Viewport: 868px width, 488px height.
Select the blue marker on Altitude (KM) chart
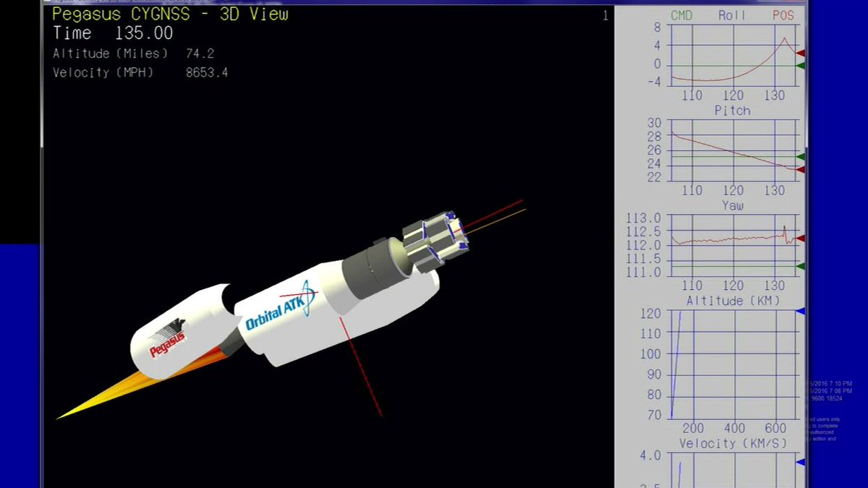click(x=801, y=312)
